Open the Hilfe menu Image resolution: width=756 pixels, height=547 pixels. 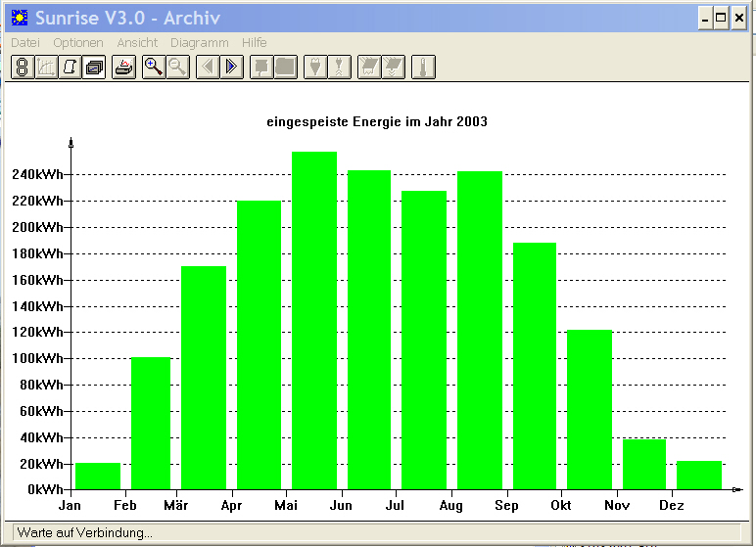254,43
